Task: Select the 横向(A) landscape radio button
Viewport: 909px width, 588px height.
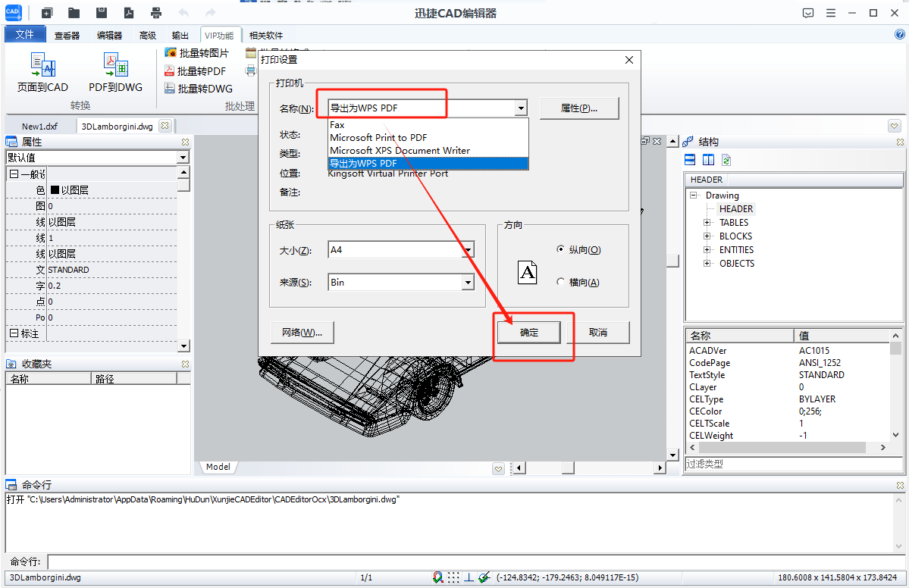Action: click(560, 282)
